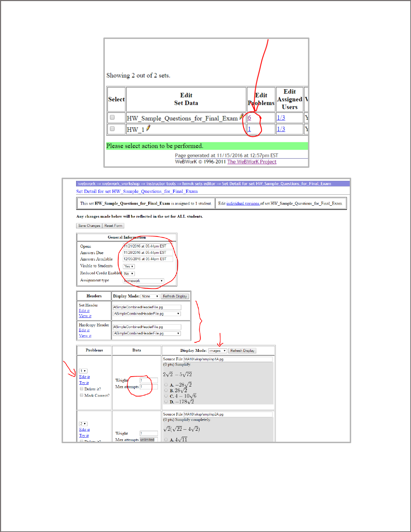Open the Assignment type homework dropdown

(x=143, y=281)
